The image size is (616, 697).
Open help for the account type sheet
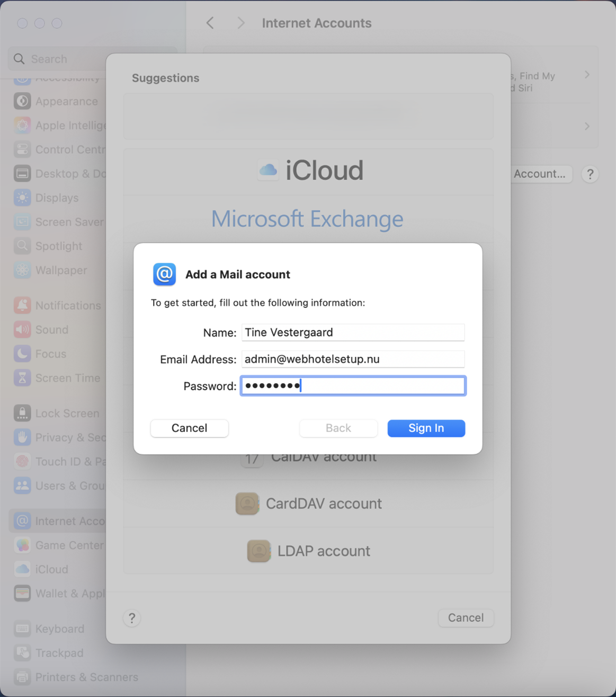click(132, 618)
